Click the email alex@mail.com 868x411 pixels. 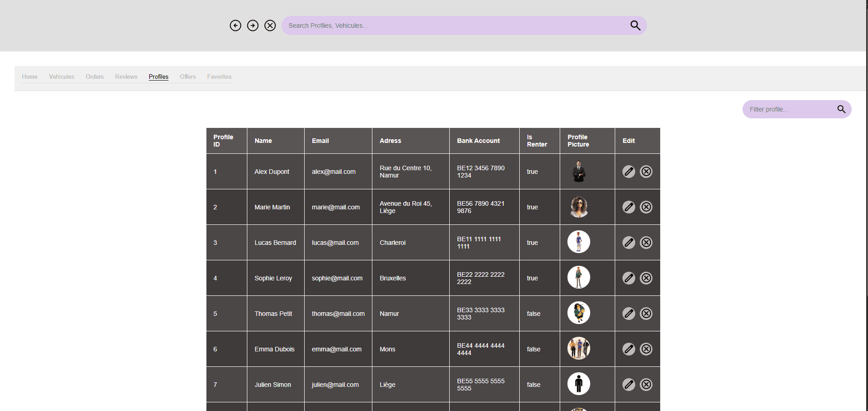(x=334, y=172)
